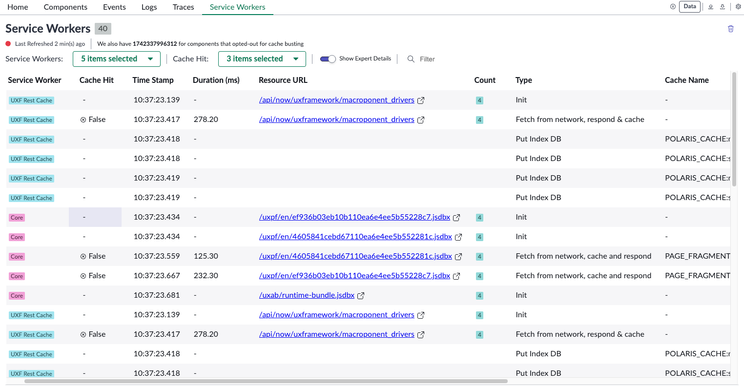This screenshot has height=386, width=744.
Task: Open /uxab/runtime-bundle.jsdbx link
Action: point(307,295)
